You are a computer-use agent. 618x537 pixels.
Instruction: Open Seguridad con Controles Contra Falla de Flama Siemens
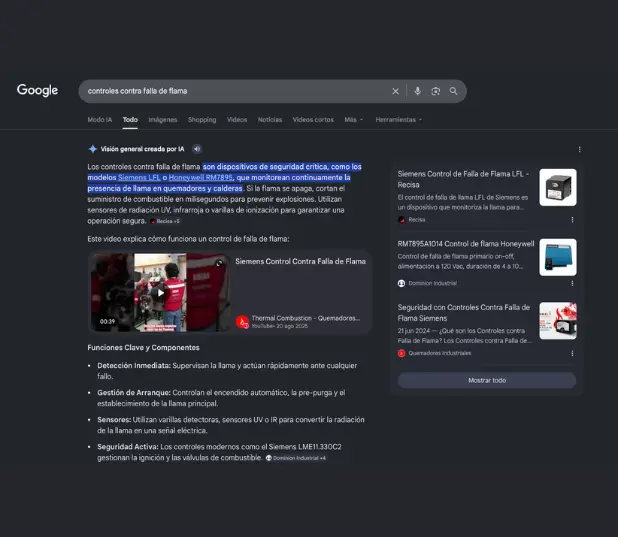coord(464,313)
